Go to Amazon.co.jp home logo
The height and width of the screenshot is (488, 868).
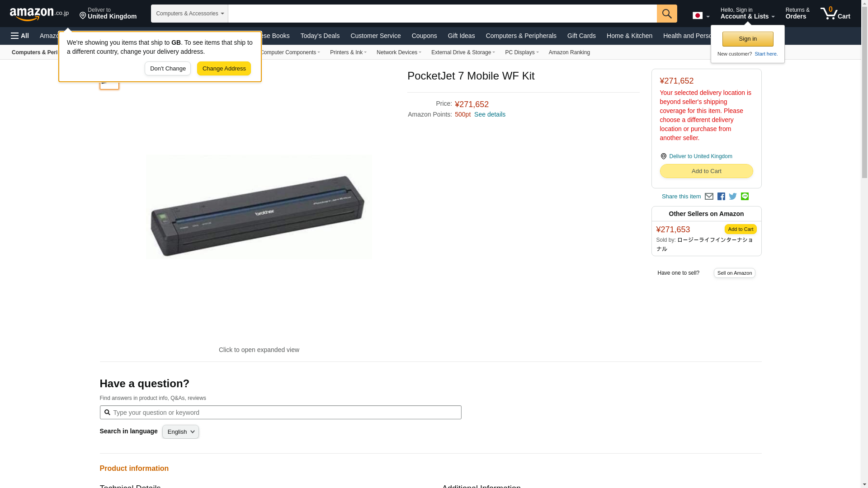(x=39, y=14)
